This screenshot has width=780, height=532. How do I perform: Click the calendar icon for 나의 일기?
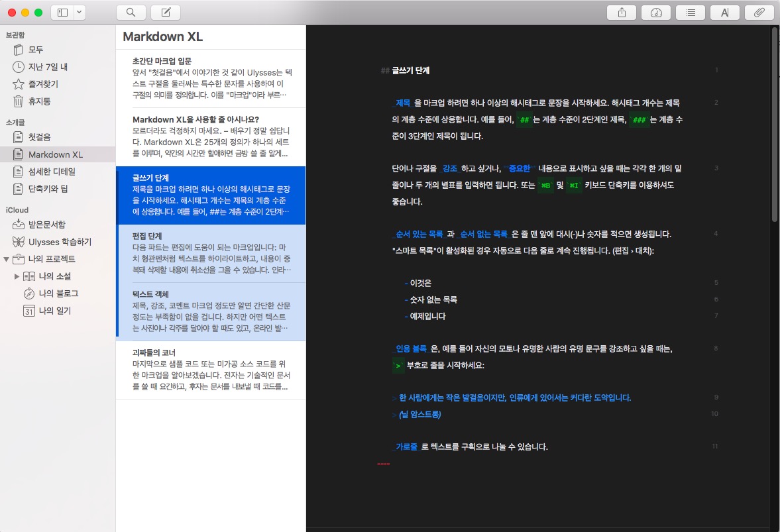click(x=29, y=311)
